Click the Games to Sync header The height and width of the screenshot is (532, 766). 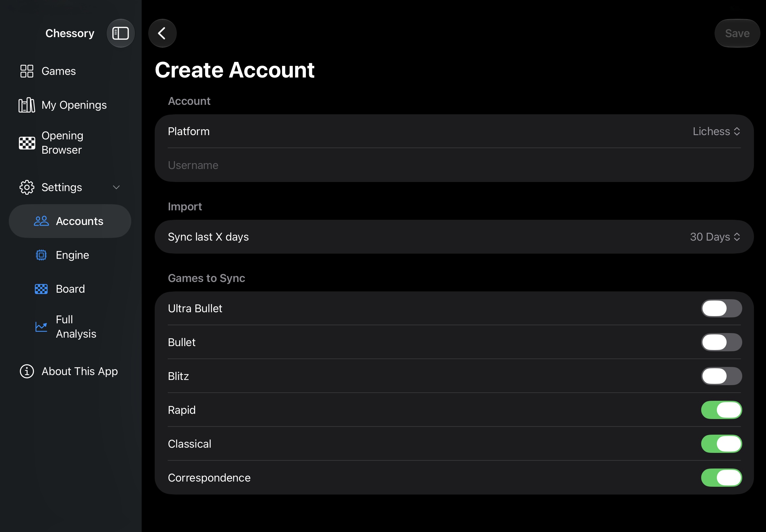pos(206,278)
